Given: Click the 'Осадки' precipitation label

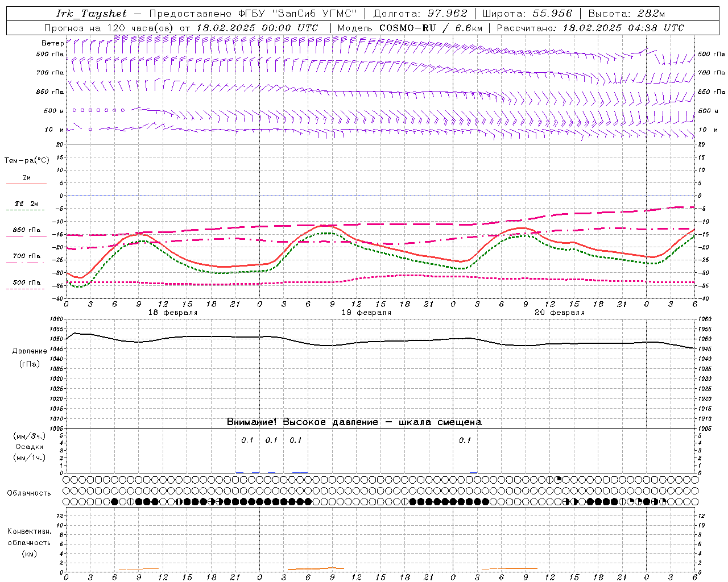Looking at the screenshot, I should click(30, 447).
